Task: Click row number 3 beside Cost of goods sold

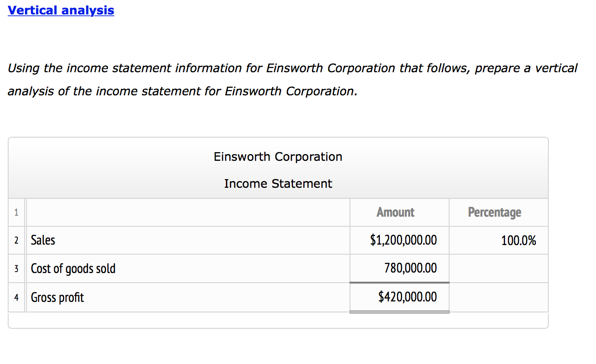Action: [x=16, y=268]
